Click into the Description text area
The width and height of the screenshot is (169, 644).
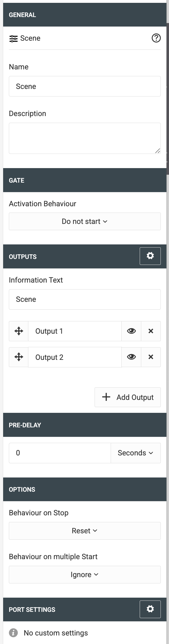pyautogui.click(x=85, y=138)
